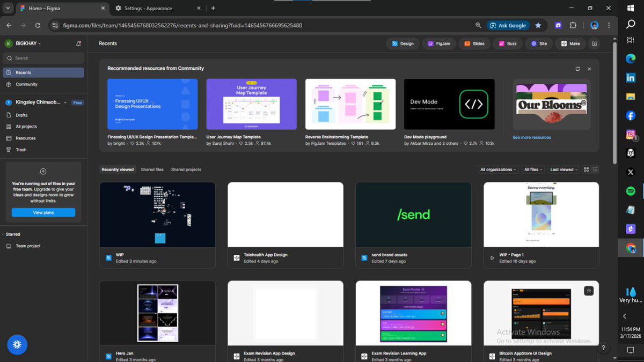644x362 pixels.
Task: Click the purple extension icon in Chrome toolbar
Action: [558, 25]
